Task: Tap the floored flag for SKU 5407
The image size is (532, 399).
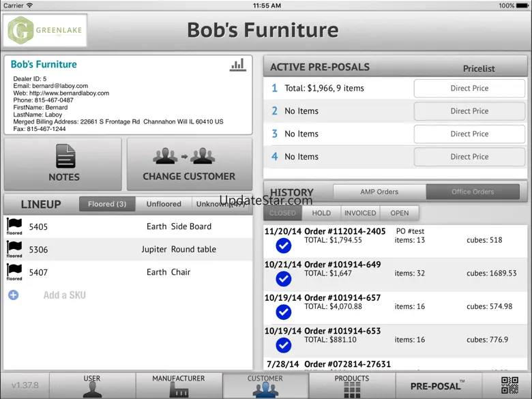Action: point(14,272)
